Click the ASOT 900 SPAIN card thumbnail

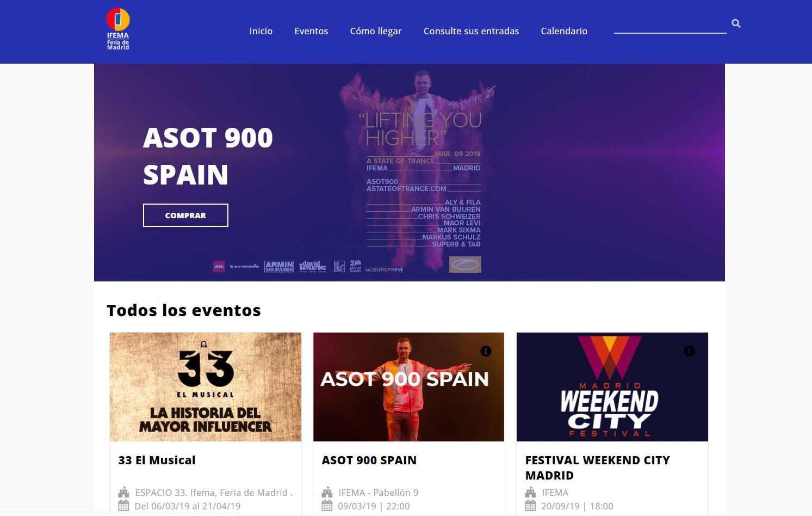(x=408, y=387)
